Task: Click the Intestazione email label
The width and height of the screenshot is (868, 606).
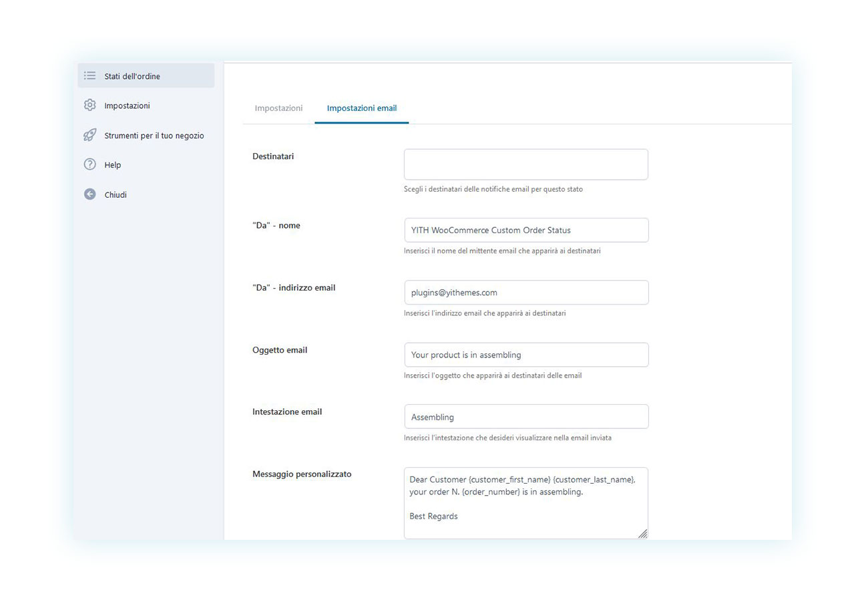Action: coord(287,412)
